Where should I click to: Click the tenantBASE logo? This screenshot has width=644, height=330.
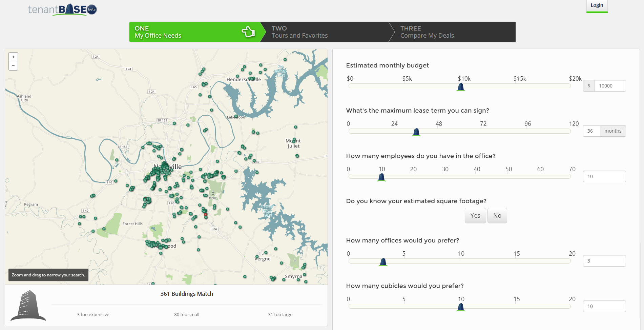(x=62, y=9)
